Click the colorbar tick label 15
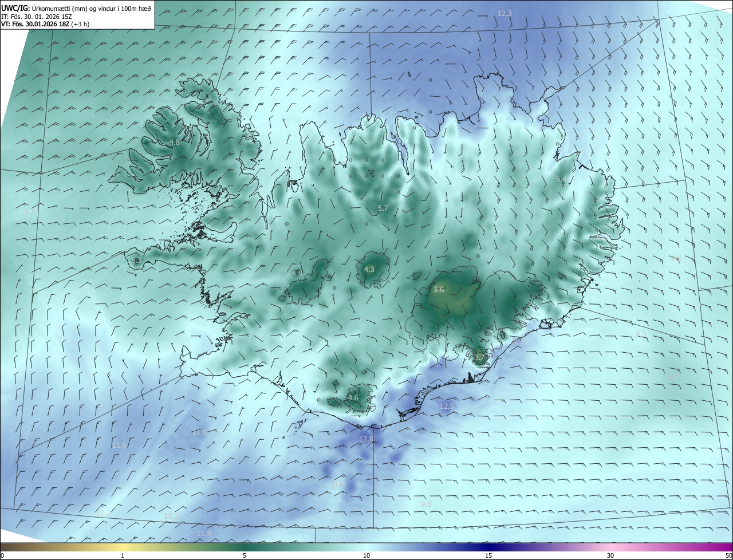 coord(488,555)
